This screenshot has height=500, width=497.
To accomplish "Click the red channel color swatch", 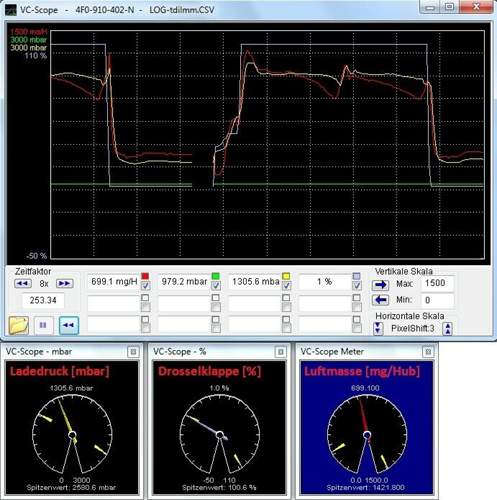I will (145, 276).
